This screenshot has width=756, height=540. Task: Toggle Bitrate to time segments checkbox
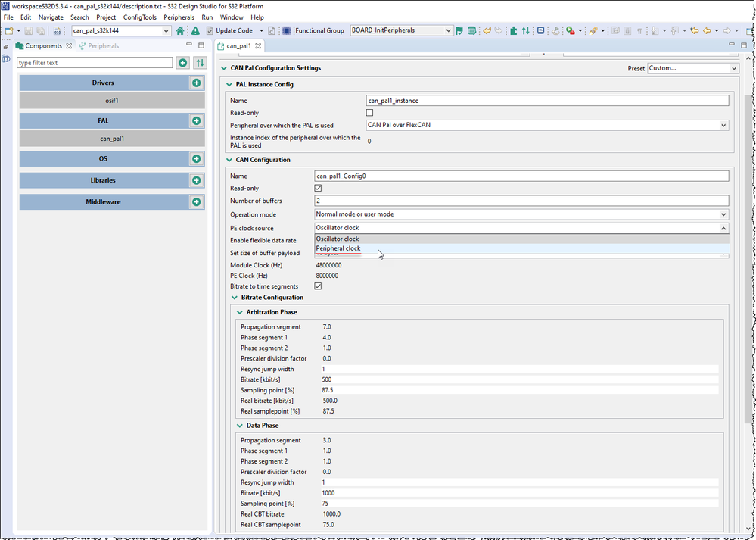pos(318,286)
